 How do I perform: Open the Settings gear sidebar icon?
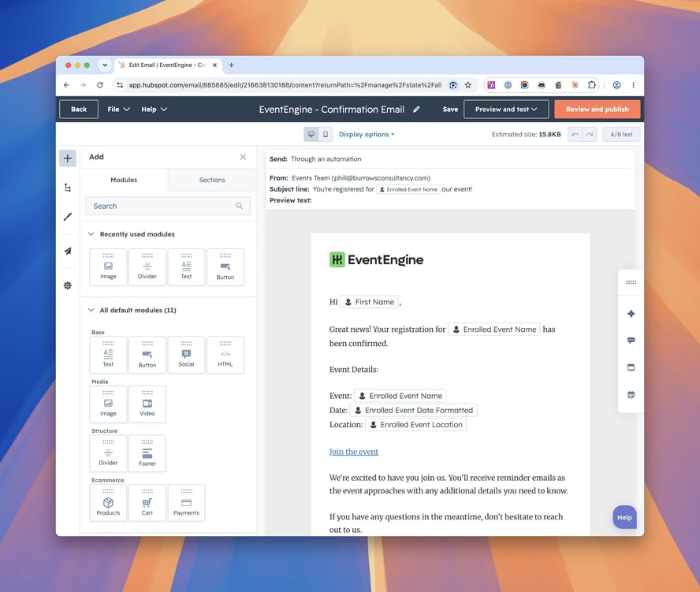[x=68, y=285]
